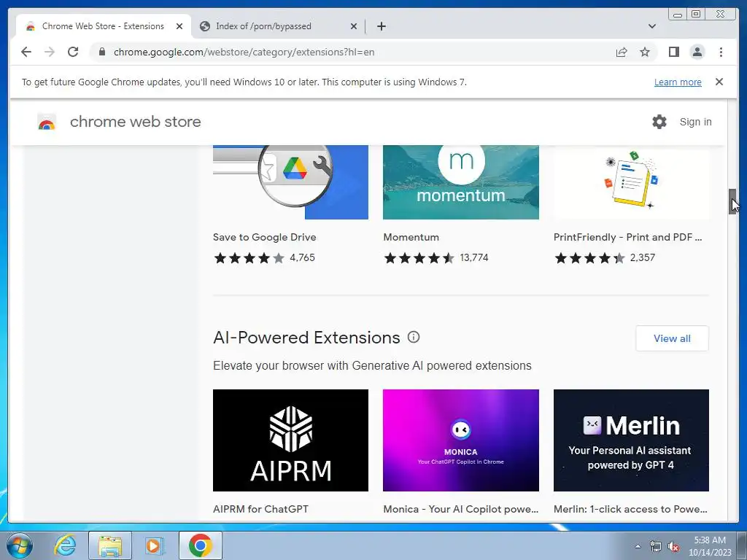Image resolution: width=747 pixels, height=560 pixels.
Task: Open Chrome three-dot menu
Action: pos(721,52)
